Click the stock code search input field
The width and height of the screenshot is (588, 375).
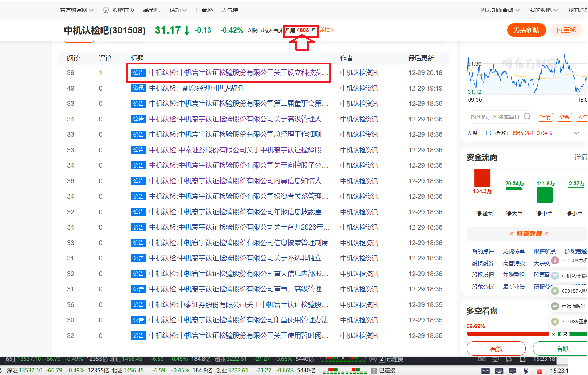495,117
